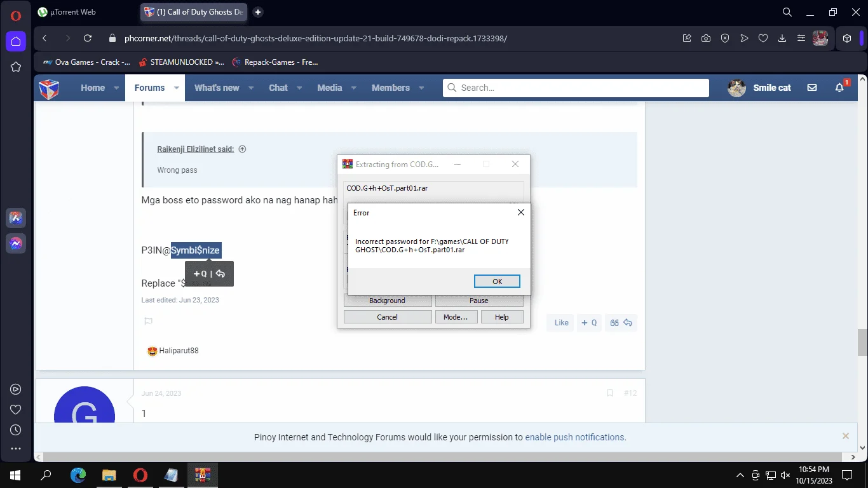Open the forum inbox envelope icon
868x488 pixels.
coord(812,88)
